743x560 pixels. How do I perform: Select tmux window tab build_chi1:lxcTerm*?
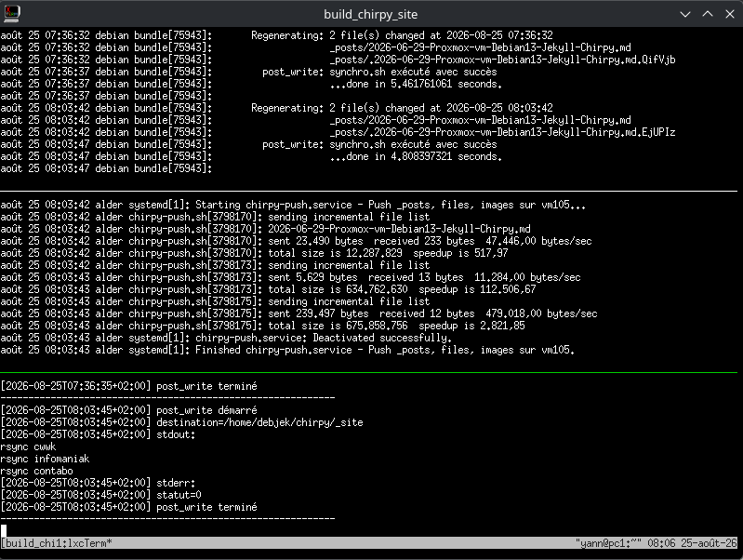point(57,543)
